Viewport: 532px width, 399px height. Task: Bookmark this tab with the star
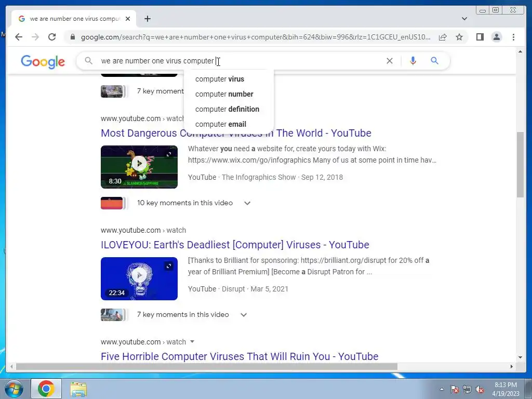click(x=459, y=37)
